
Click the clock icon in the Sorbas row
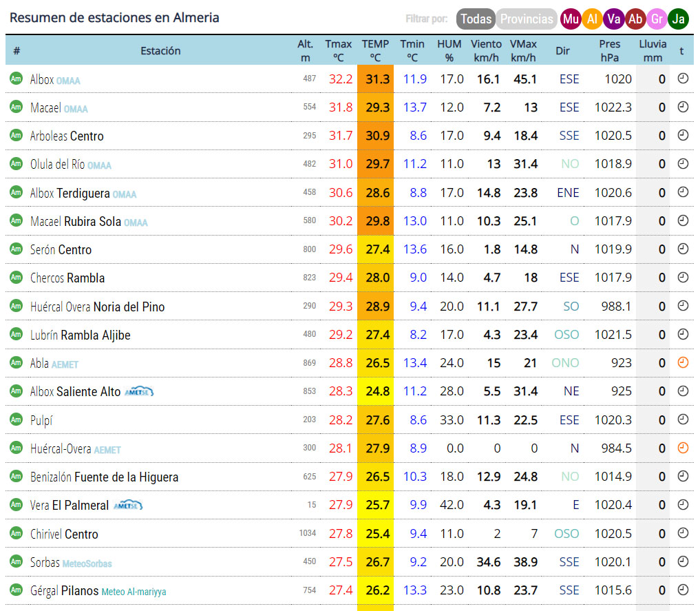click(x=682, y=561)
